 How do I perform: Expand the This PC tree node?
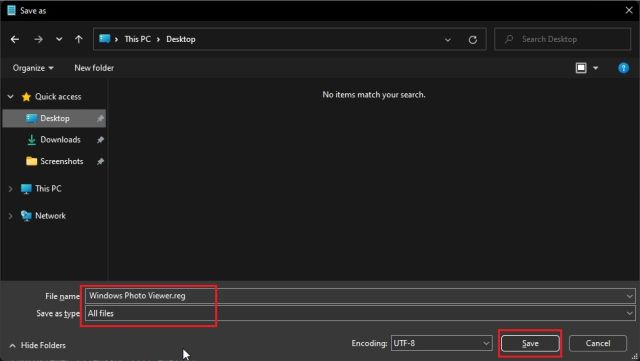point(11,189)
